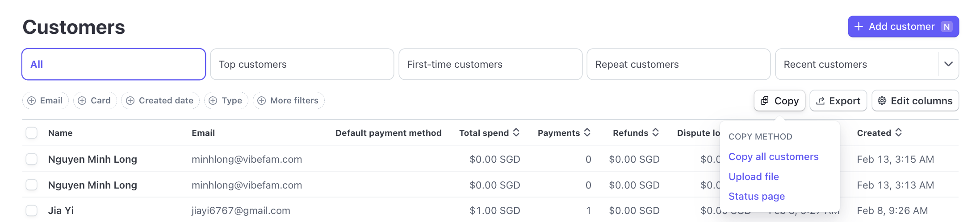The width and height of the screenshot is (980, 222).
Task: Click the Export button's share icon
Action: [x=820, y=101]
